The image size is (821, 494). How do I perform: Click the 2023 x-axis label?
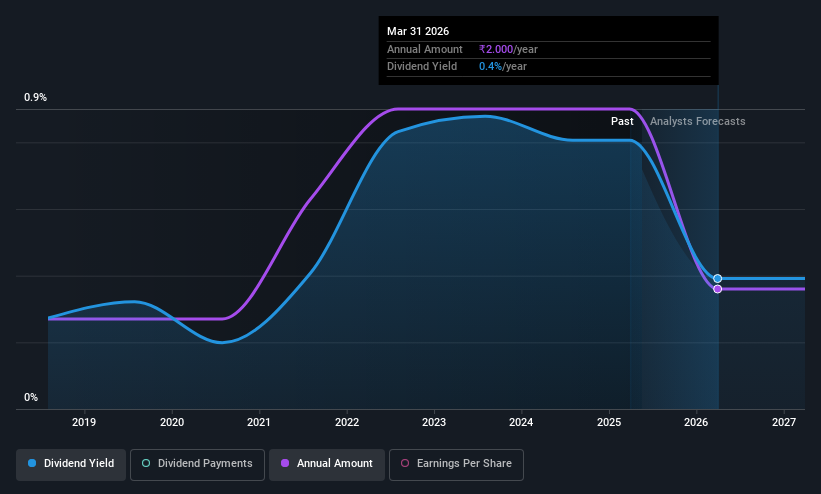(x=434, y=422)
